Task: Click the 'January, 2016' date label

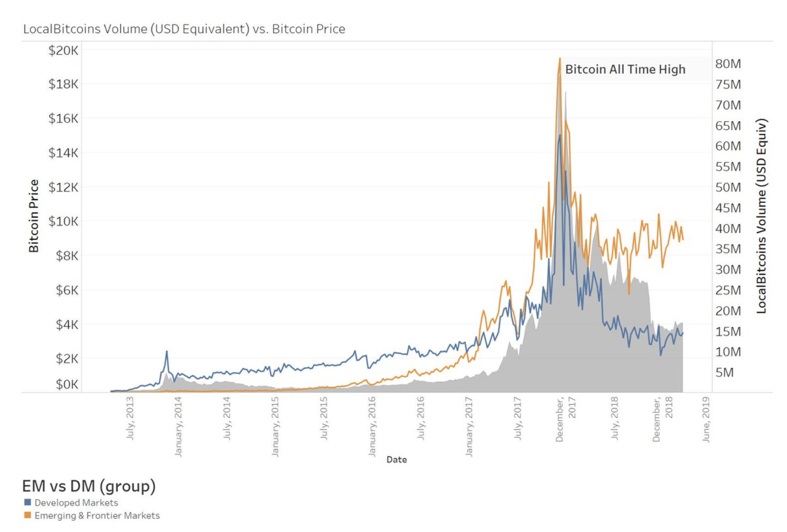Action: 372,427
